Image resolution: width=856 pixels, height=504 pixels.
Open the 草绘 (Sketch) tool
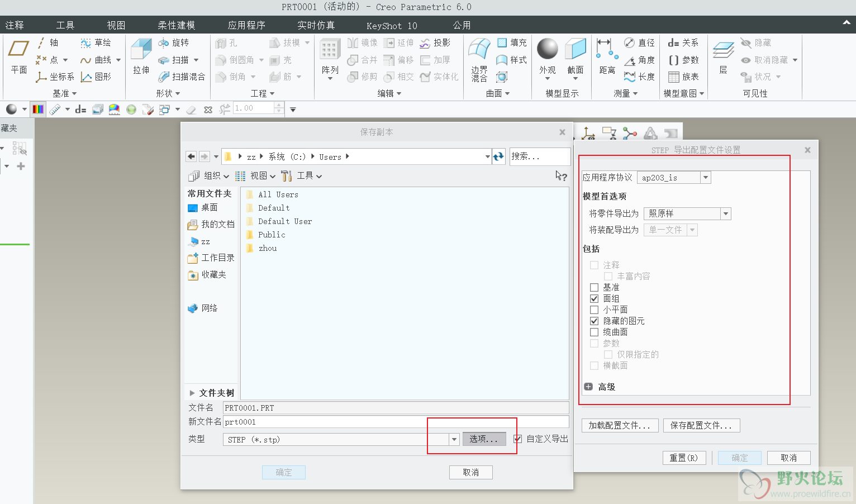[96, 42]
